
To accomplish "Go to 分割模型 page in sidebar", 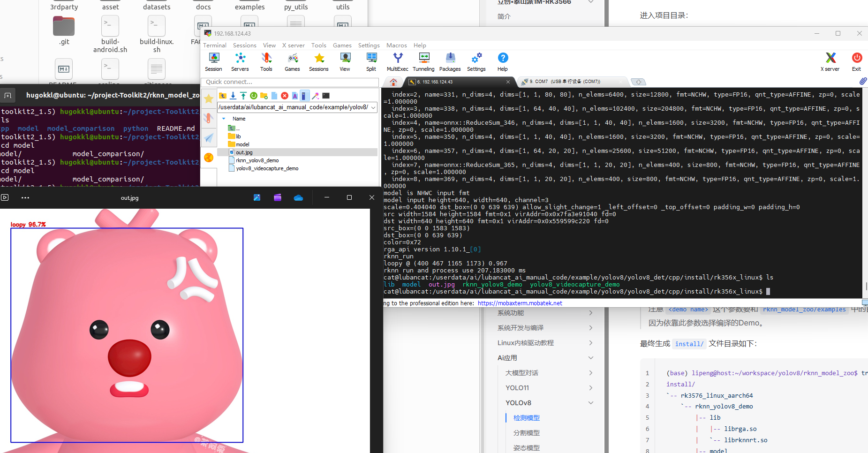I will tap(526, 433).
